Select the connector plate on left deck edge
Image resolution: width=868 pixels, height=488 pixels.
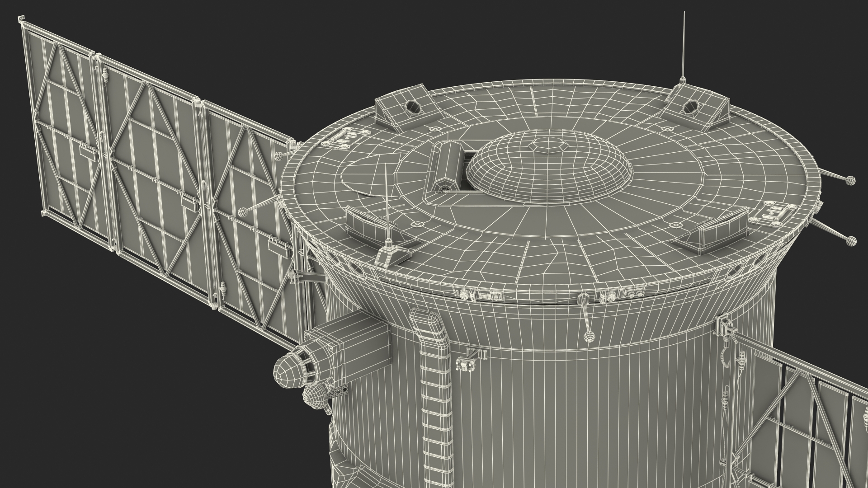[x=345, y=138]
